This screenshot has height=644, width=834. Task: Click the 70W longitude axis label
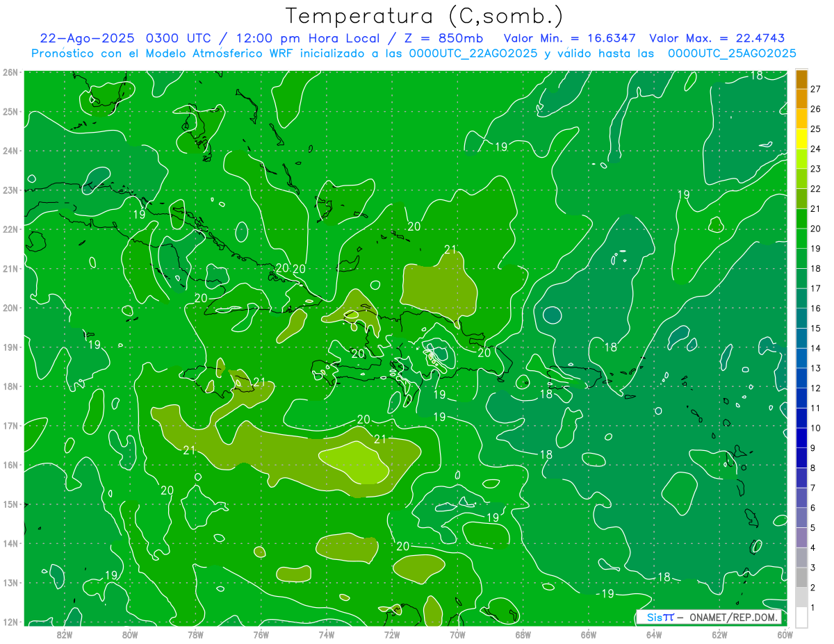[457, 634]
